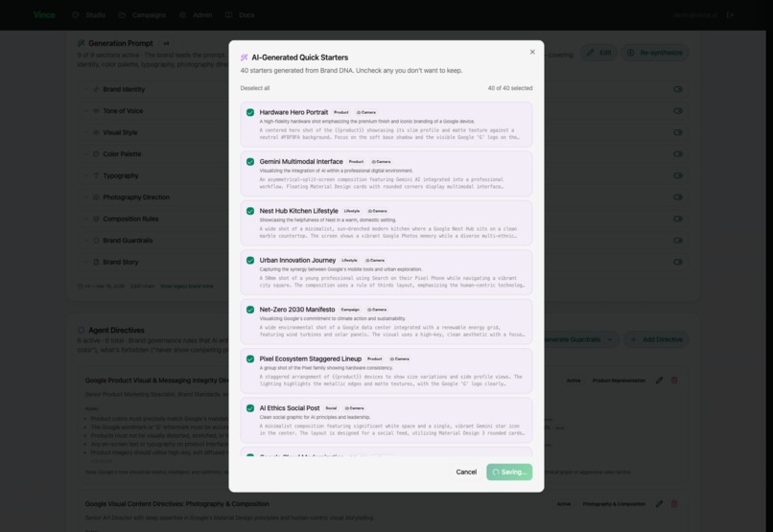Open the Campaigns nav item
Screen dimensions: 773x532
[142, 15]
